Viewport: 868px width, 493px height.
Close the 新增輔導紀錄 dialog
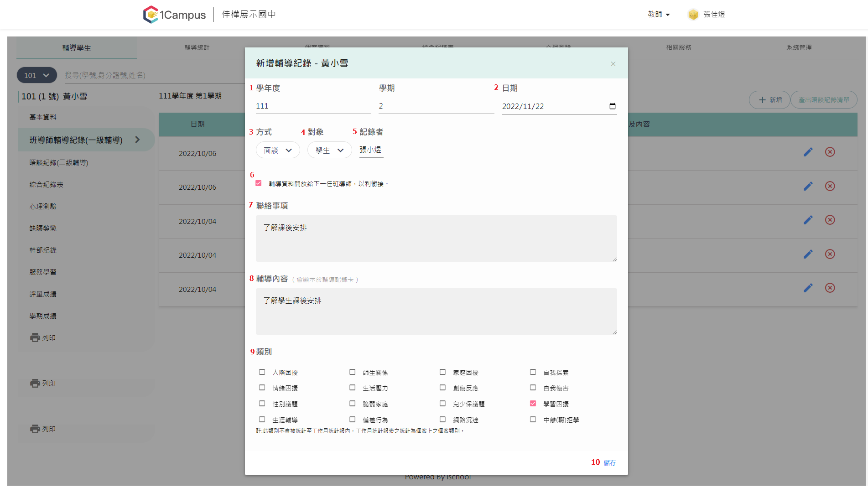(x=613, y=64)
